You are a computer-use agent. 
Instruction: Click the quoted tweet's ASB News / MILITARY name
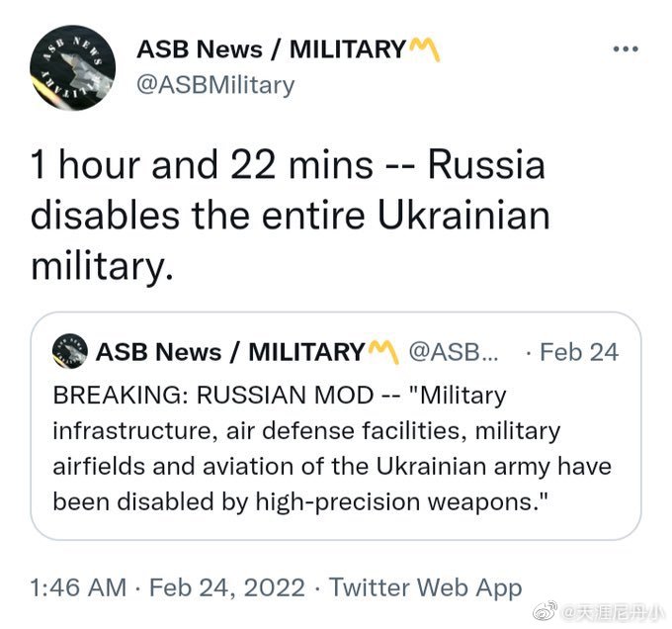pos(230,352)
